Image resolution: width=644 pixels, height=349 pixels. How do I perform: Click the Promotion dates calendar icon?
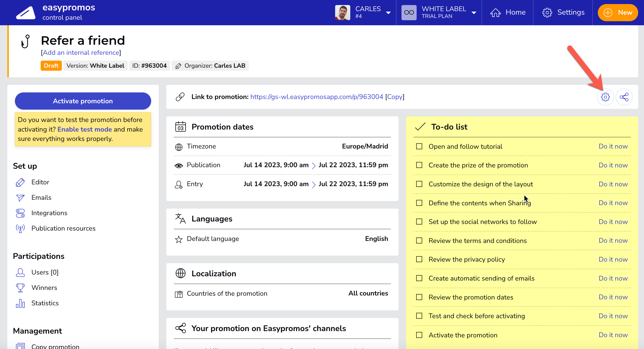180,127
